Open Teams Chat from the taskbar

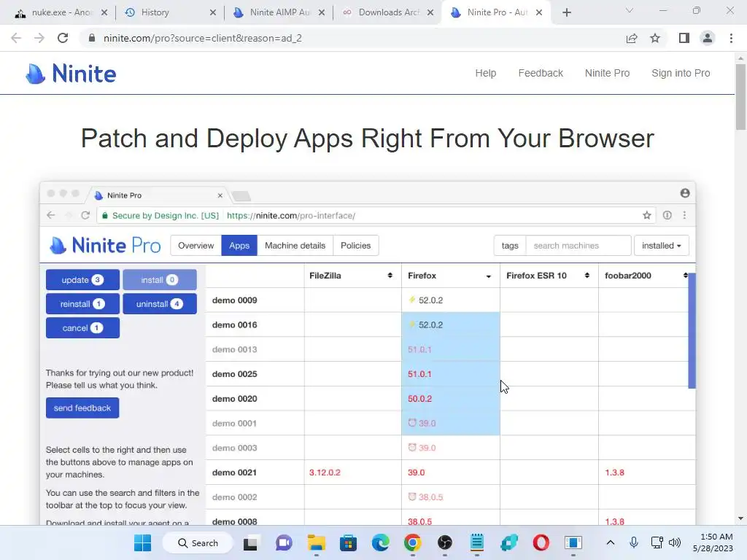click(284, 542)
